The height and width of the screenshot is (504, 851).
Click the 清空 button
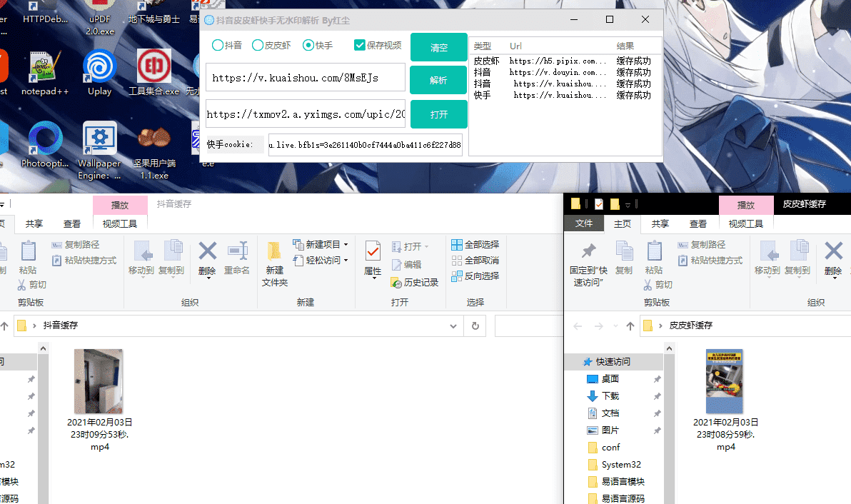pyautogui.click(x=438, y=47)
